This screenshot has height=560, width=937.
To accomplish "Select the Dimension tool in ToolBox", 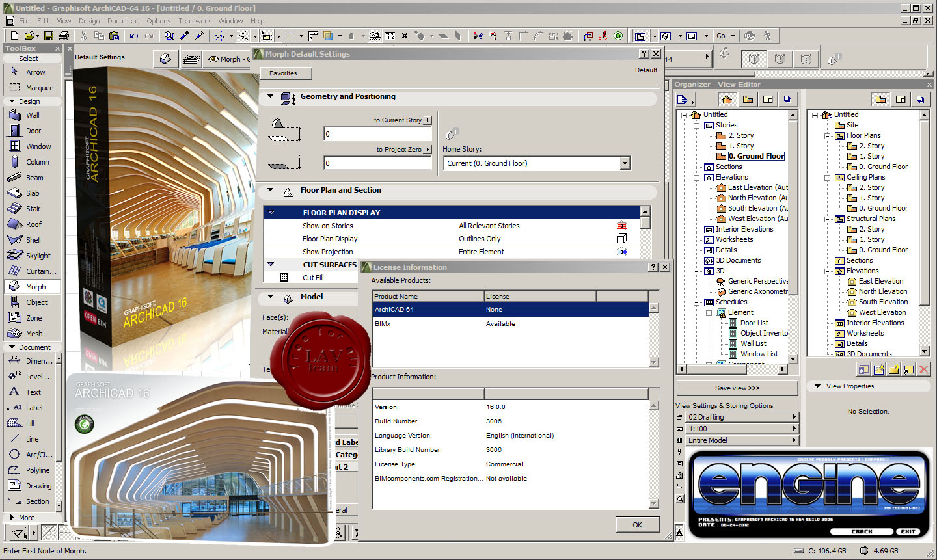I will pos(31,361).
